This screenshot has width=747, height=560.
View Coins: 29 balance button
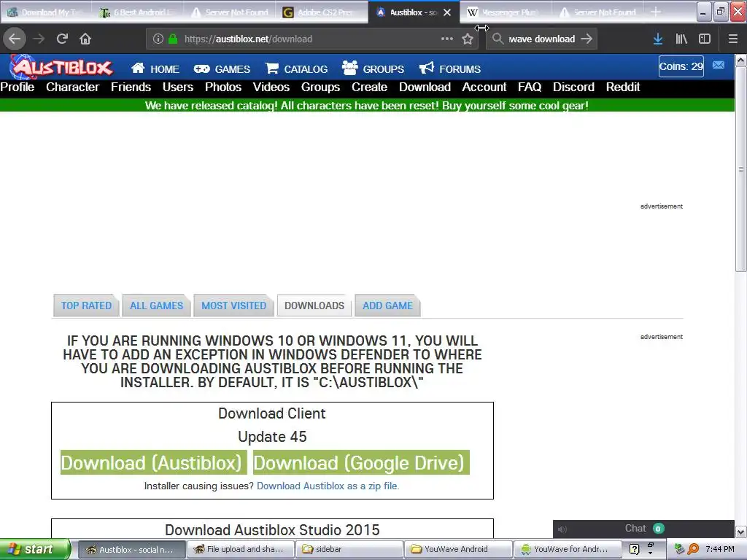point(681,66)
